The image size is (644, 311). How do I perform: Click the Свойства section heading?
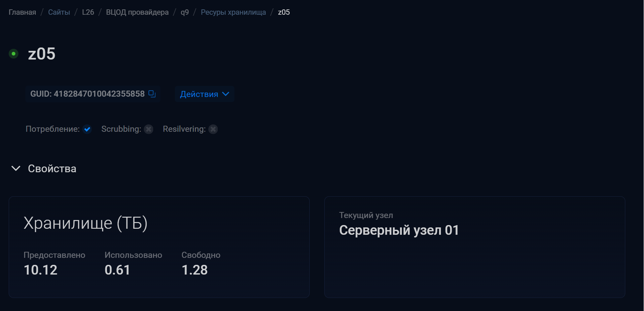click(52, 169)
